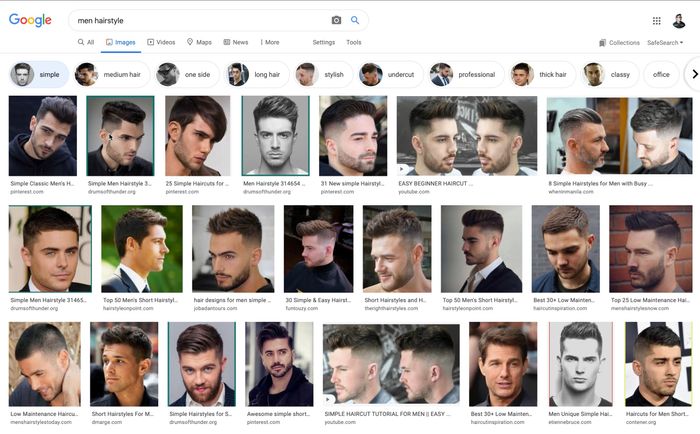Select the 'long hair' suggestion chip
This screenshot has height=434, width=700.
pyautogui.click(x=258, y=75)
